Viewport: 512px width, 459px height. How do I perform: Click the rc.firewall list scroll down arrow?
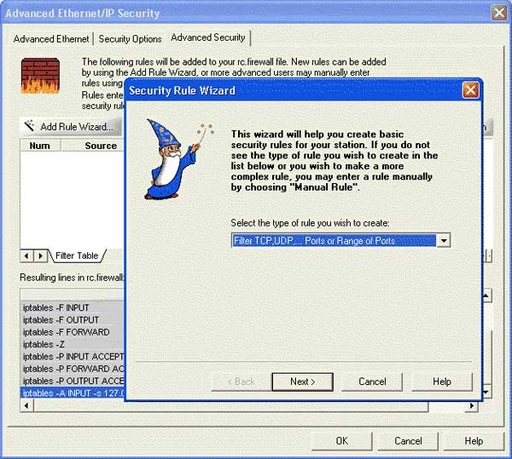486,392
